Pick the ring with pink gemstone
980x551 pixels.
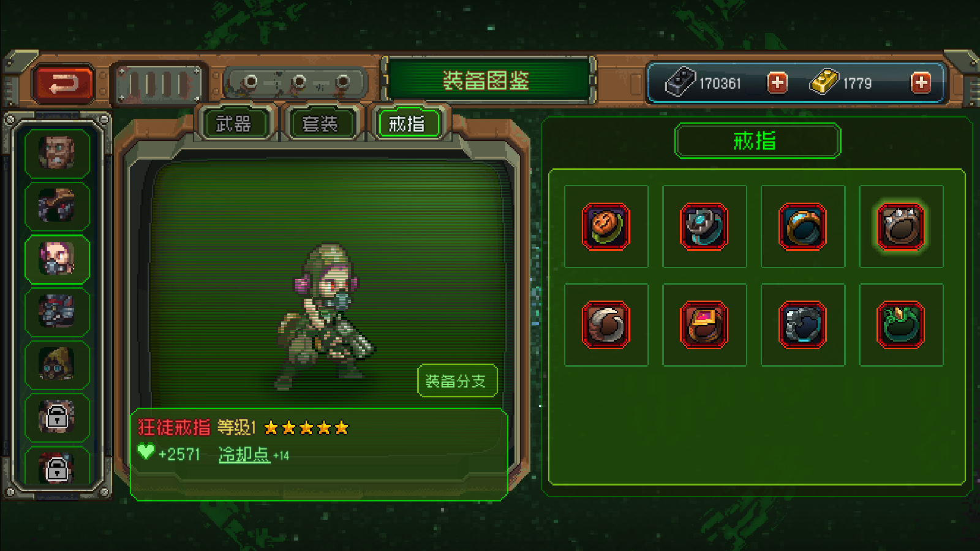point(704,324)
